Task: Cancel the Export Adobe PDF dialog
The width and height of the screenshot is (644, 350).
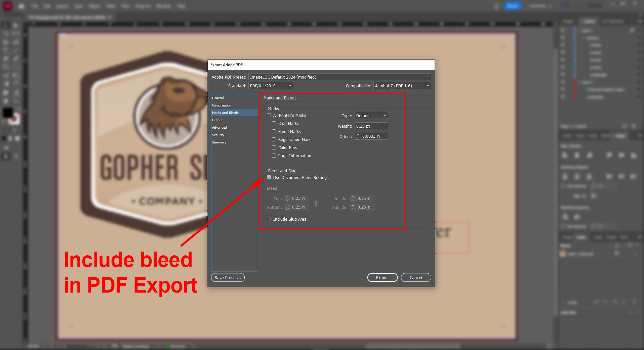Action: point(416,277)
